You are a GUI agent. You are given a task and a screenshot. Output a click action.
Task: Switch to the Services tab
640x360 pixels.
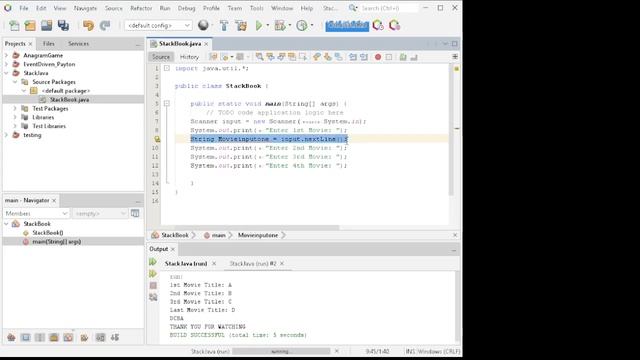[x=78, y=44]
